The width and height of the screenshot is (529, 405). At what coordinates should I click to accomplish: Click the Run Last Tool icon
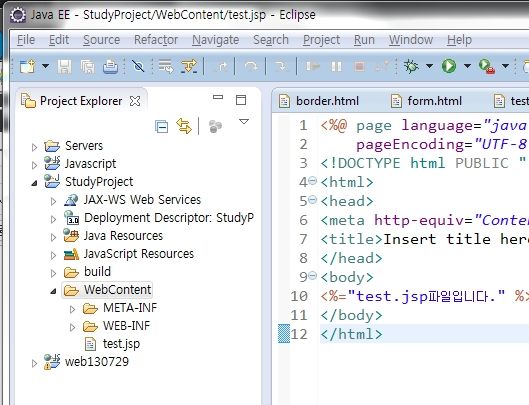point(486,66)
